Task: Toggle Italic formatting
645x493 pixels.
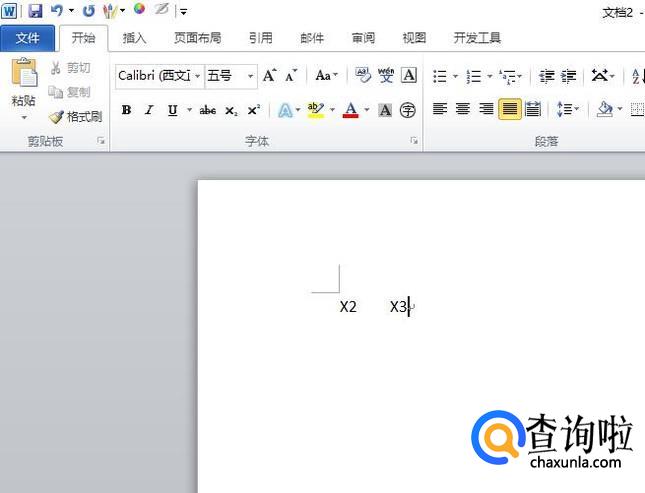Action: point(149,110)
